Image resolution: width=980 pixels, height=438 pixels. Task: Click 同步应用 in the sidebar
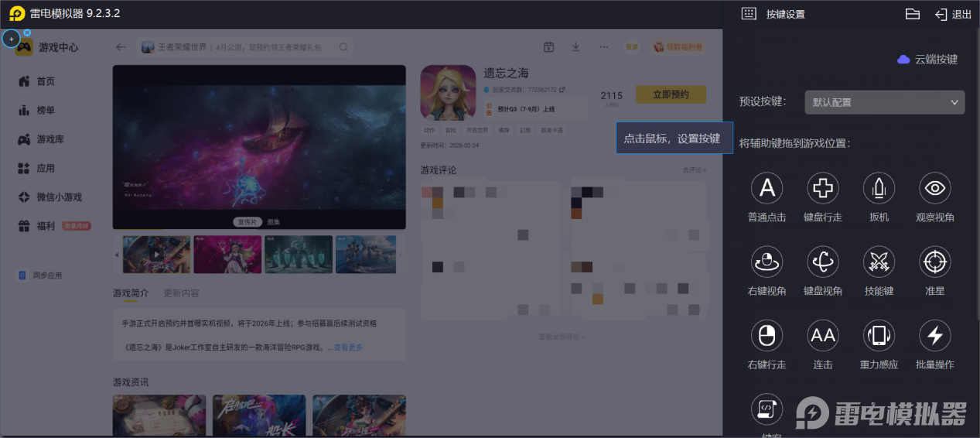(41, 275)
